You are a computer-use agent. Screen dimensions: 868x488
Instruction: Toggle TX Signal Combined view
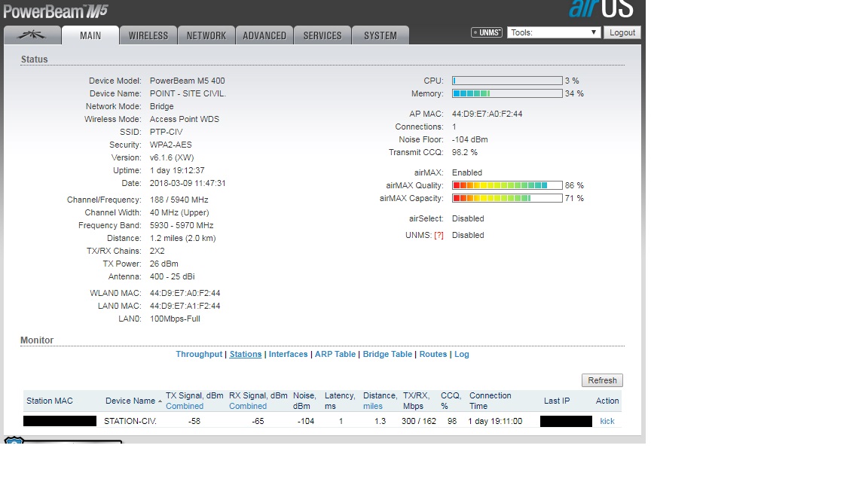click(185, 406)
